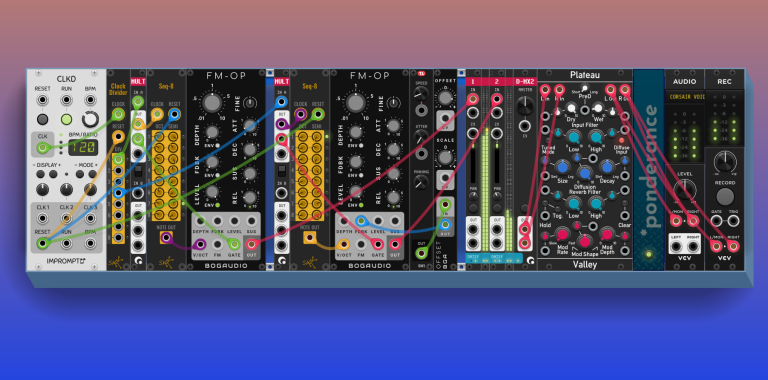Click the left FM-OP OUT jack
The height and width of the screenshot is (380, 768).
click(252, 244)
